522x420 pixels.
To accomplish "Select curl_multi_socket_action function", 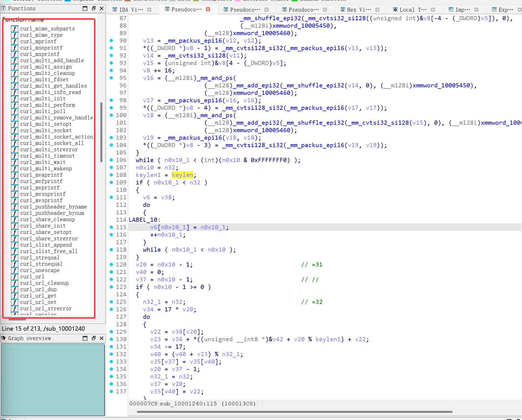I will pyautogui.click(x=57, y=137).
